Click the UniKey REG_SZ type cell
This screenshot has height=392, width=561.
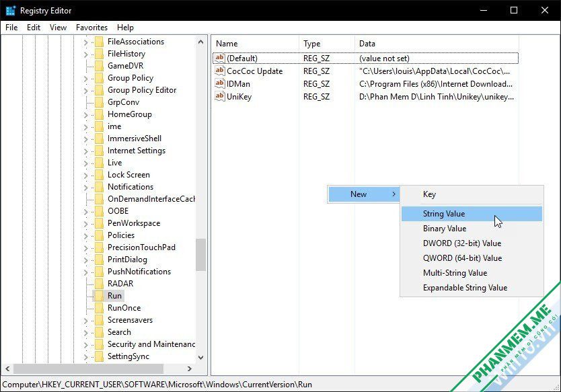point(317,97)
